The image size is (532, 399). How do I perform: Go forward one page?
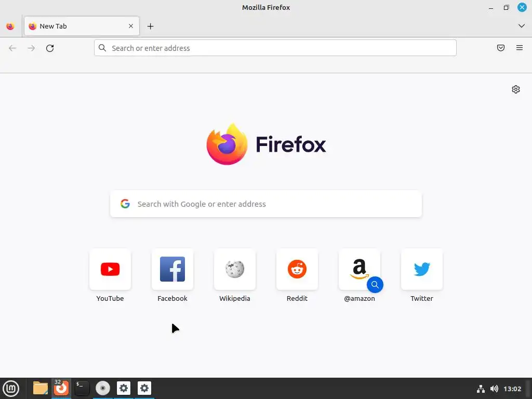point(31,48)
